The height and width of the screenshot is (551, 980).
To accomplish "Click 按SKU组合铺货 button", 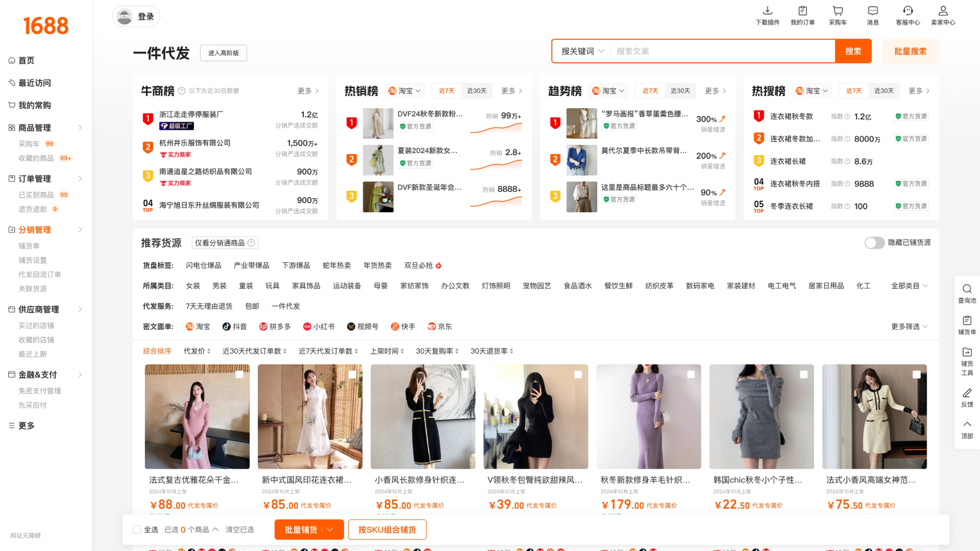I will coord(387,530).
